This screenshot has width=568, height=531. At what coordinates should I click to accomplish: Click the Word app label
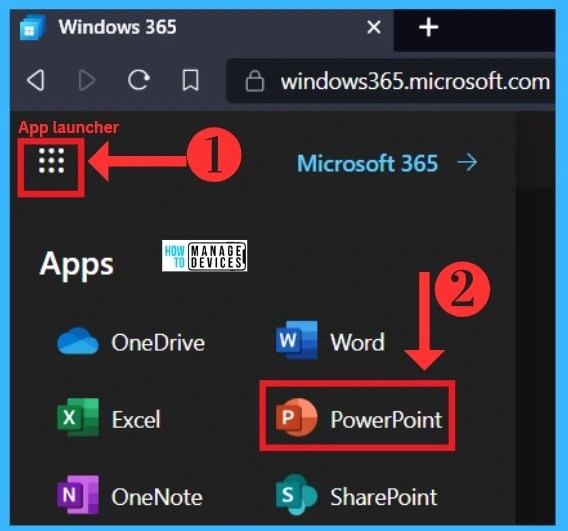[357, 342]
